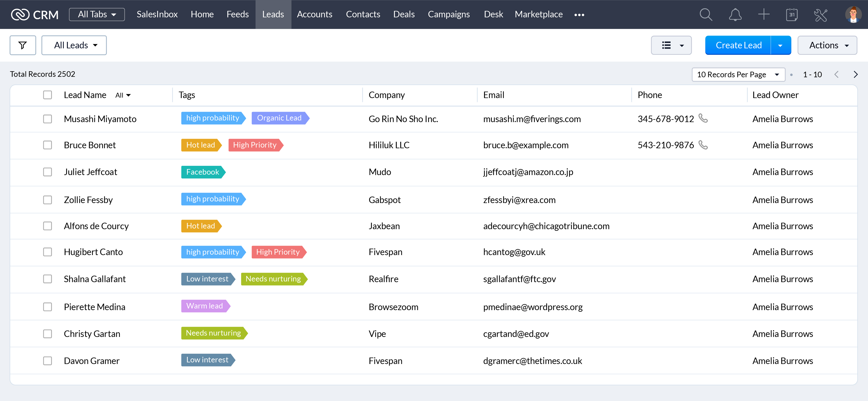Expand the All Leads view dropdown

coord(74,45)
